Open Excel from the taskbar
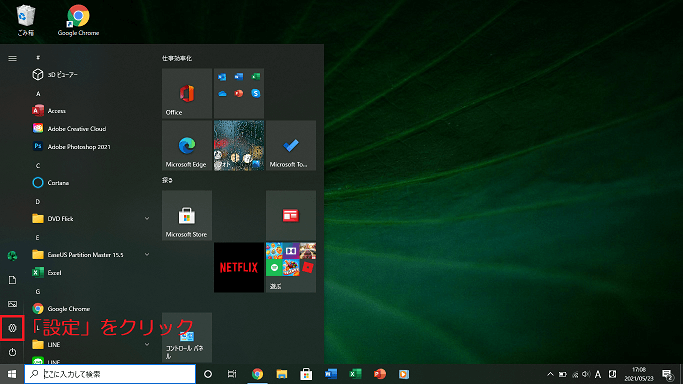 click(355, 374)
